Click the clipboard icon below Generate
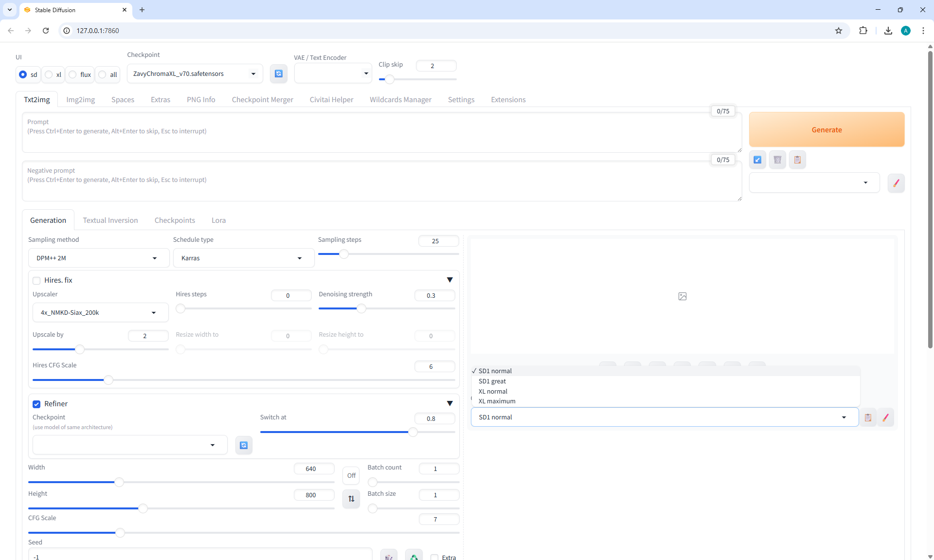934x560 pixels. coord(797,160)
